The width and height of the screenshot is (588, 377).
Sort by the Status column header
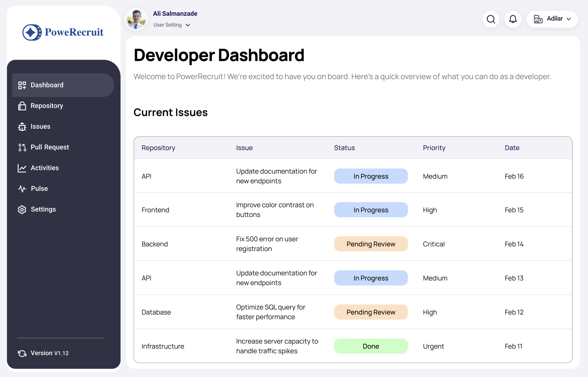point(344,148)
